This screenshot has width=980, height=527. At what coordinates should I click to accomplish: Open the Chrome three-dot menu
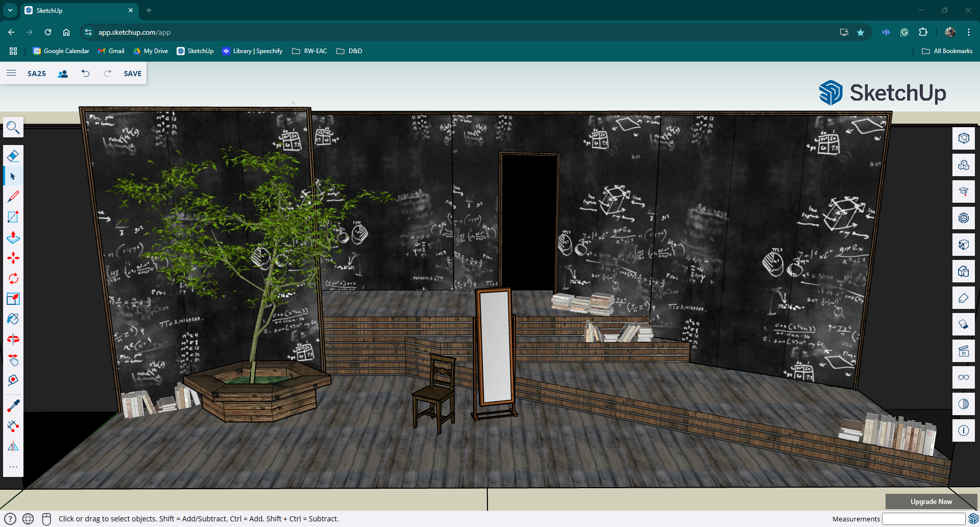pyautogui.click(x=968, y=32)
